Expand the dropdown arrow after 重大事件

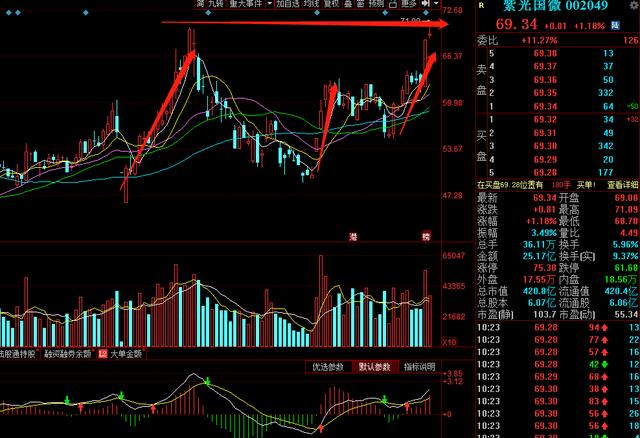coord(270,4)
